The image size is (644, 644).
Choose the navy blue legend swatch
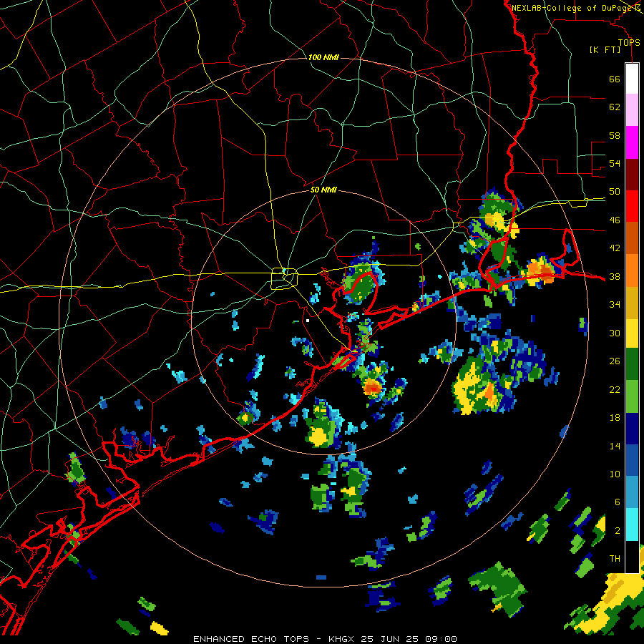[x=632, y=429]
